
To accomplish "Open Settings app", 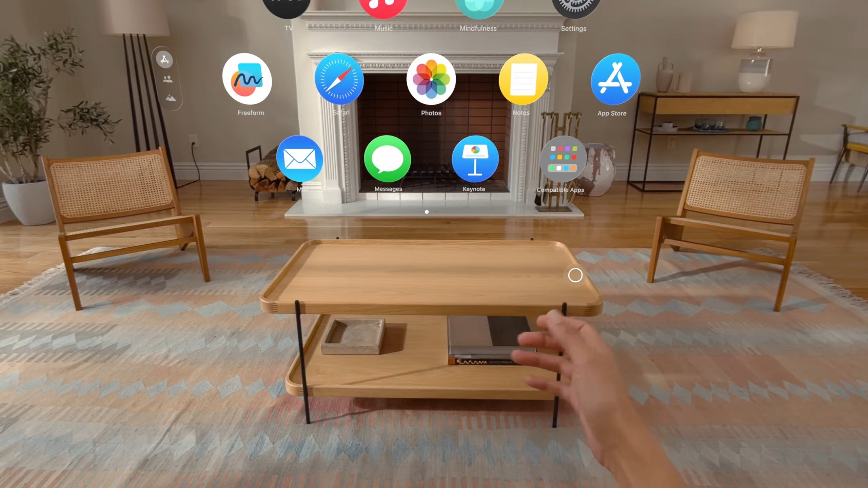I will point(573,9).
